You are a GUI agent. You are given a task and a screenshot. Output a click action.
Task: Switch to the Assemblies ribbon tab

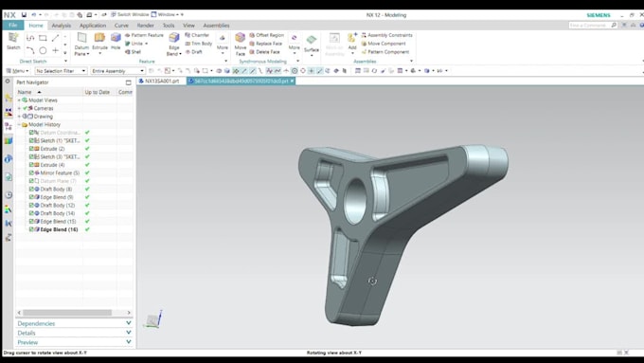click(x=216, y=25)
